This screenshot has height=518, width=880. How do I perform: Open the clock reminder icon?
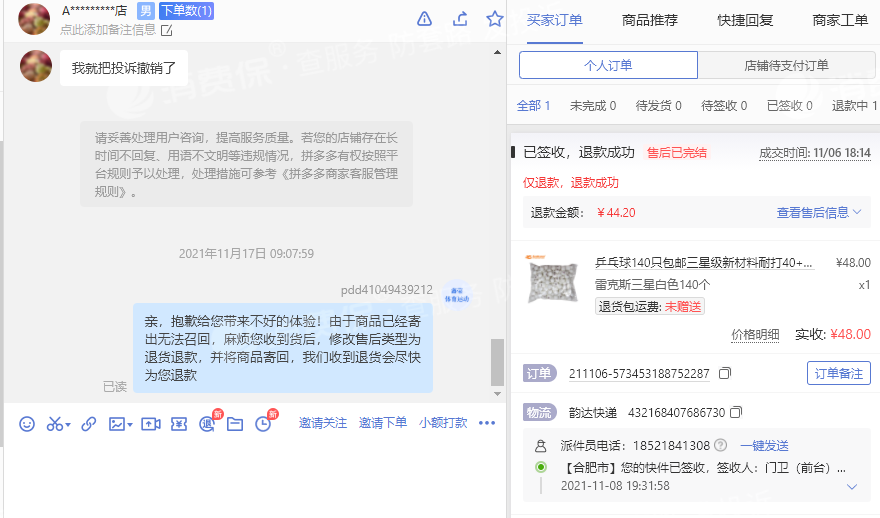(x=263, y=424)
